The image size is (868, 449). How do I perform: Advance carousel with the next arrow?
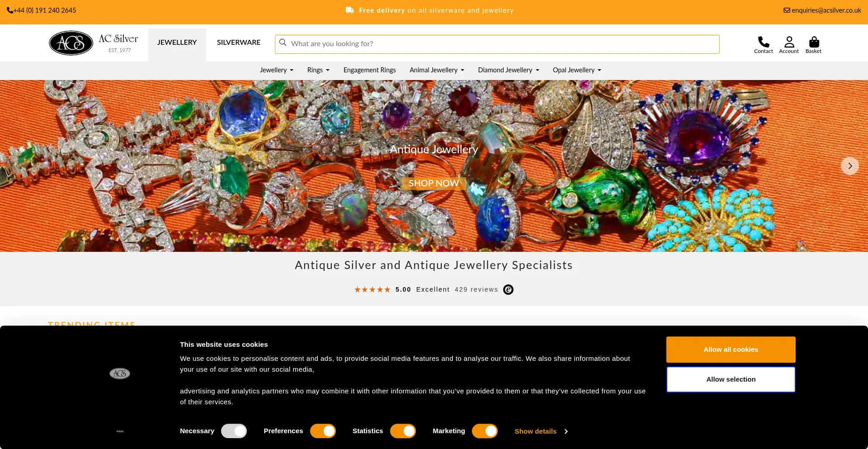pos(850,166)
